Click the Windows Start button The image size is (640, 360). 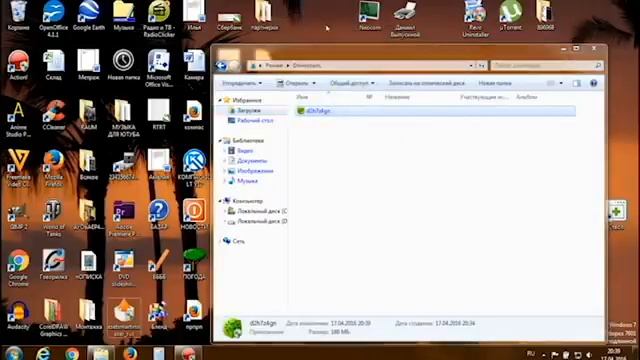coord(14,353)
